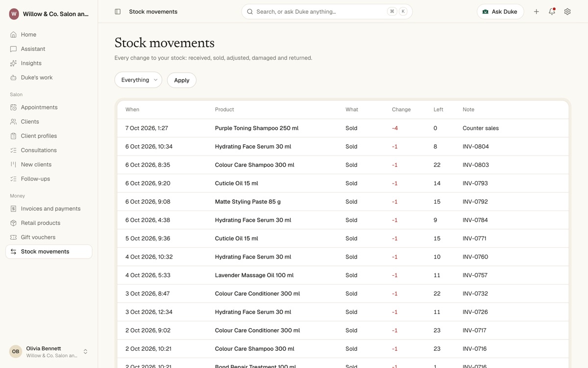Click the Follow-ups list icon
This screenshot has width=588, height=368.
click(x=13, y=179)
